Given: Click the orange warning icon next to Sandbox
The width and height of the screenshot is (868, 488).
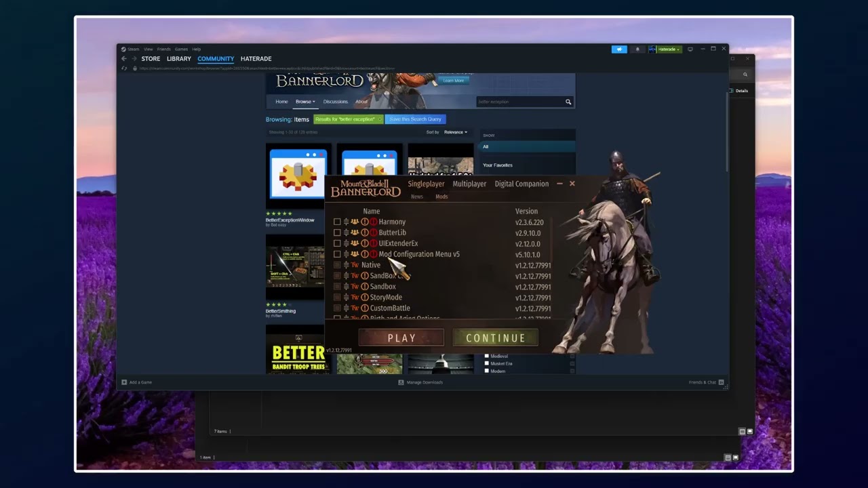Looking at the screenshot, I should (364, 287).
